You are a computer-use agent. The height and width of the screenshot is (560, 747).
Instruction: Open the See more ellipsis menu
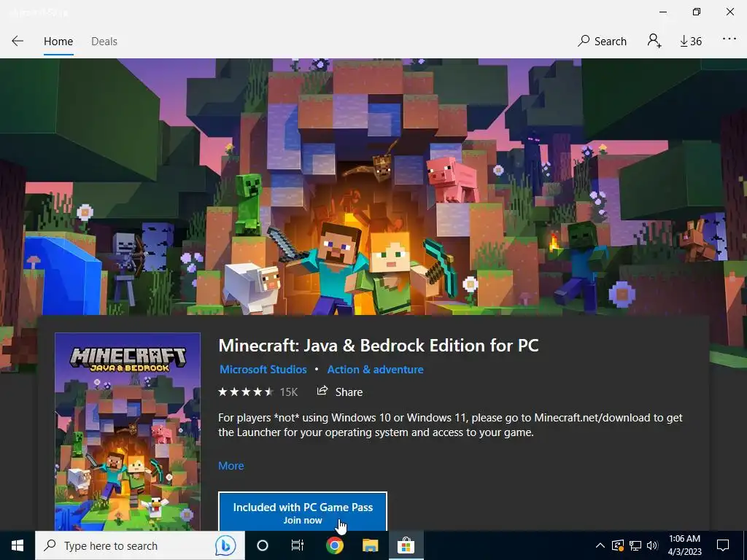(x=729, y=39)
